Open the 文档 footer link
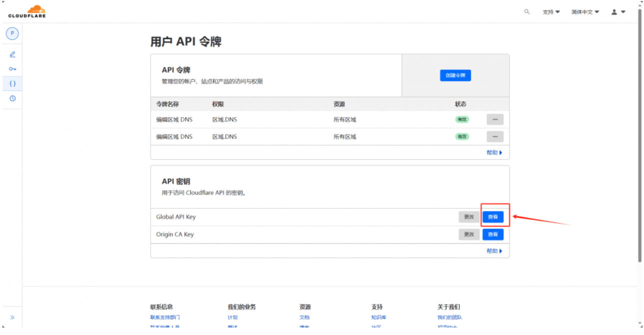Viewport: 644px width, 335px height. [x=305, y=317]
